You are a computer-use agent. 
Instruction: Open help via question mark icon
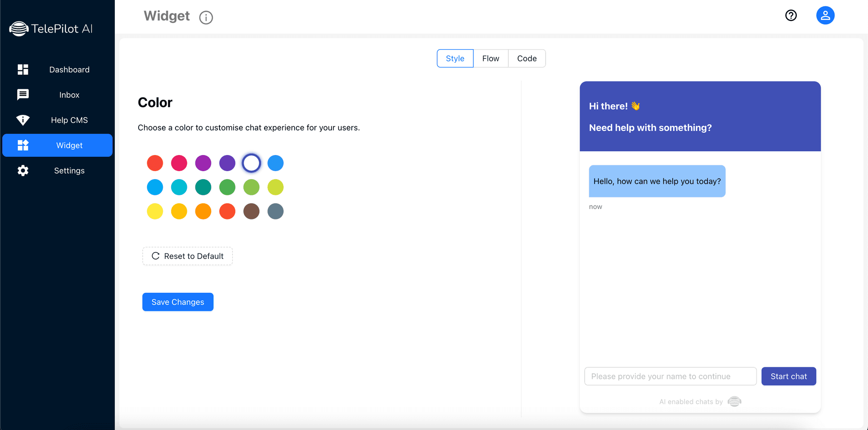coord(791,16)
